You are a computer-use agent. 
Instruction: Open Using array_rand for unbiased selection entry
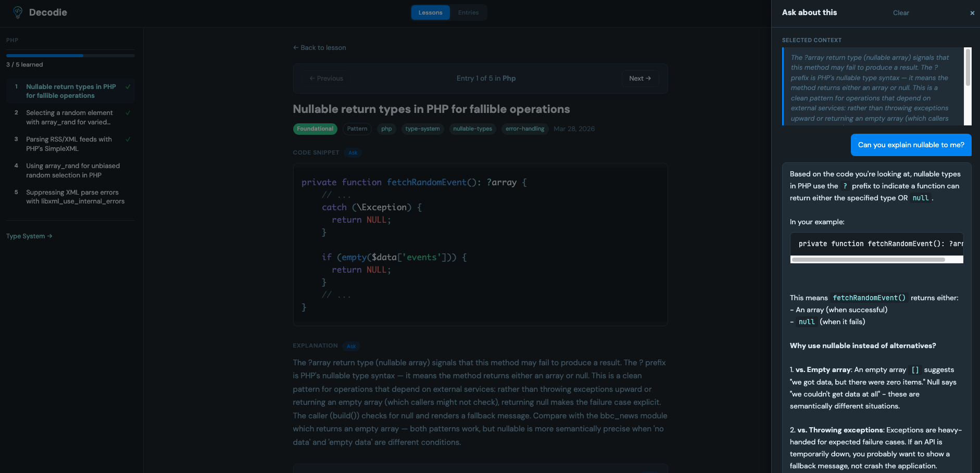[73, 171]
